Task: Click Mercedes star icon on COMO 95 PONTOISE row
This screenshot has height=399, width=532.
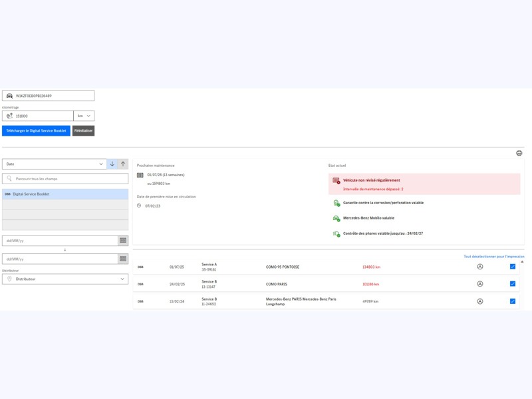Action: pyautogui.click(x=479, y=267)
